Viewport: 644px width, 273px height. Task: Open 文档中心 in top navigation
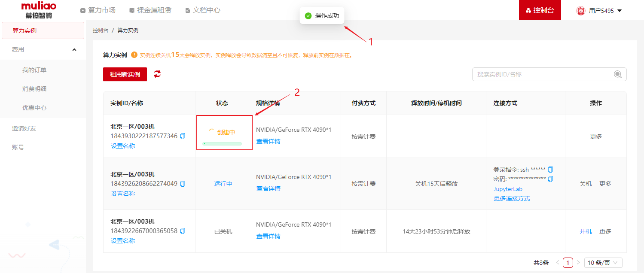[x=203, y=10]
